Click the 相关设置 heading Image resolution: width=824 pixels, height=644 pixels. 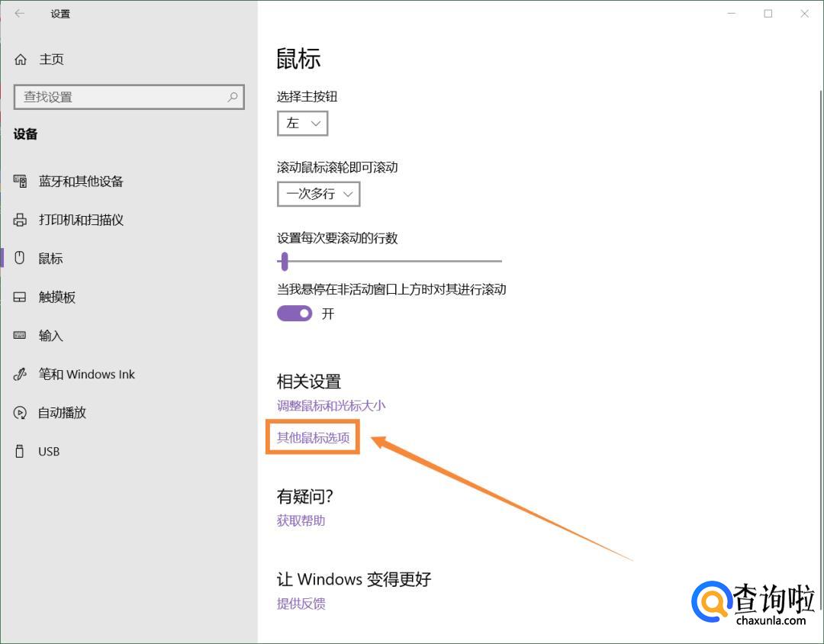point(309,382)
